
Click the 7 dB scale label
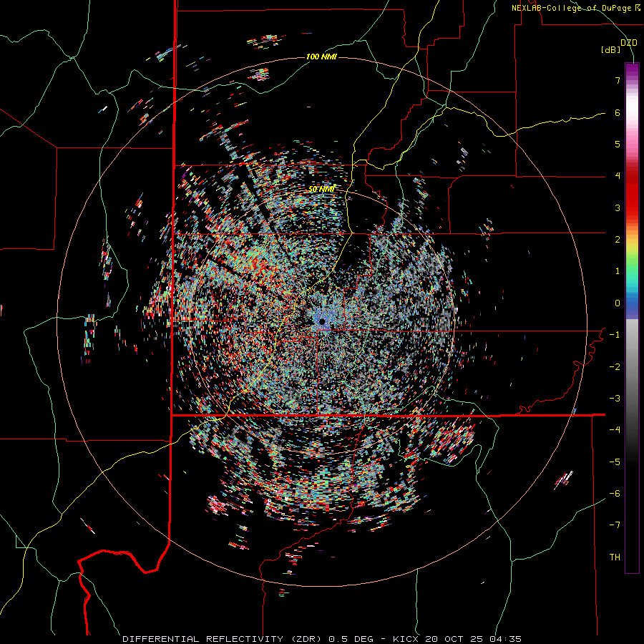pyautogui.click(x=618, y=80)
